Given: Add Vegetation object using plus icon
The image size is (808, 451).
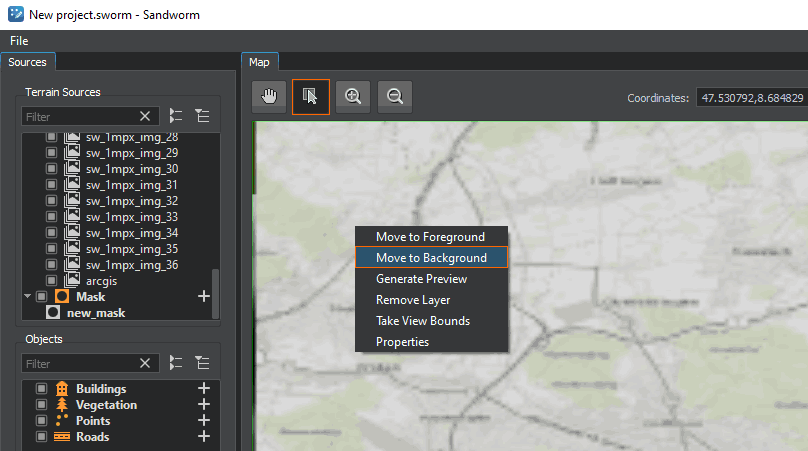Looking at the screenshot, I should point(204,405).
